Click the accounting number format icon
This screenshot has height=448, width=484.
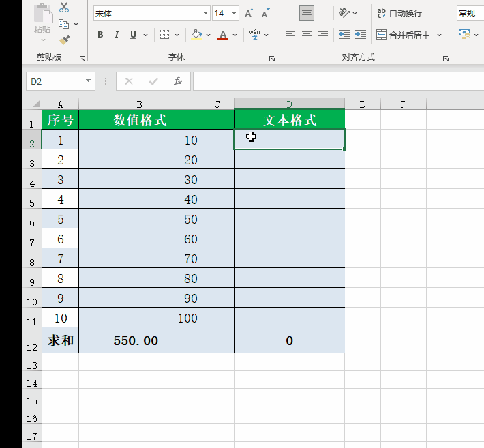pos(464,35)
